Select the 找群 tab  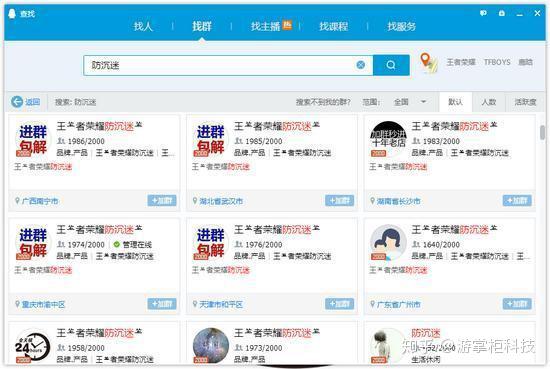tap(202, 26)
